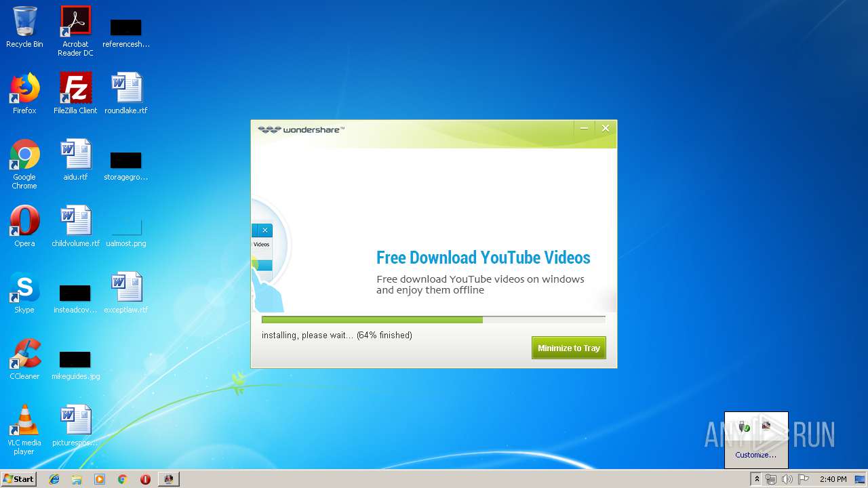Select VLC media player shortcut
Viewport: 868px width, 488px height.
click(24, 430)
